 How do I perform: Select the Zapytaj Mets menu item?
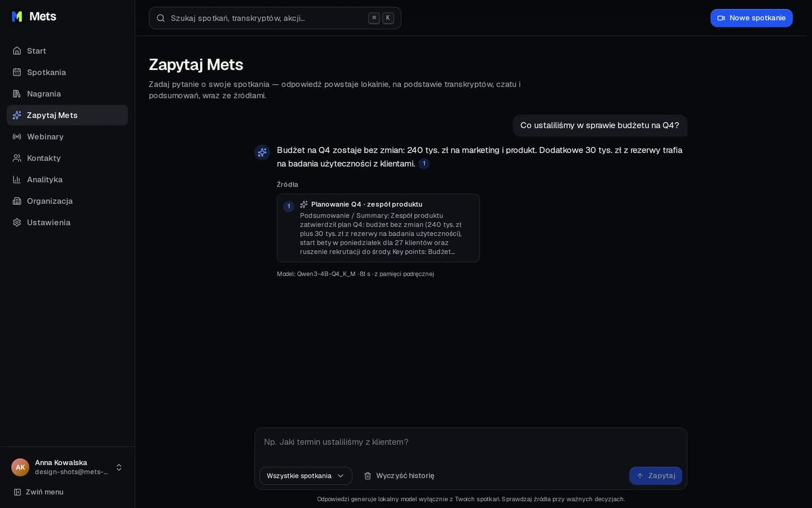(x=67, y=115)
